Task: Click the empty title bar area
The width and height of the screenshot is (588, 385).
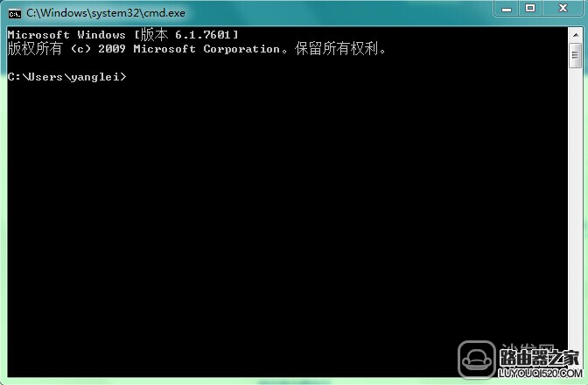Action: tap(338, 13)
